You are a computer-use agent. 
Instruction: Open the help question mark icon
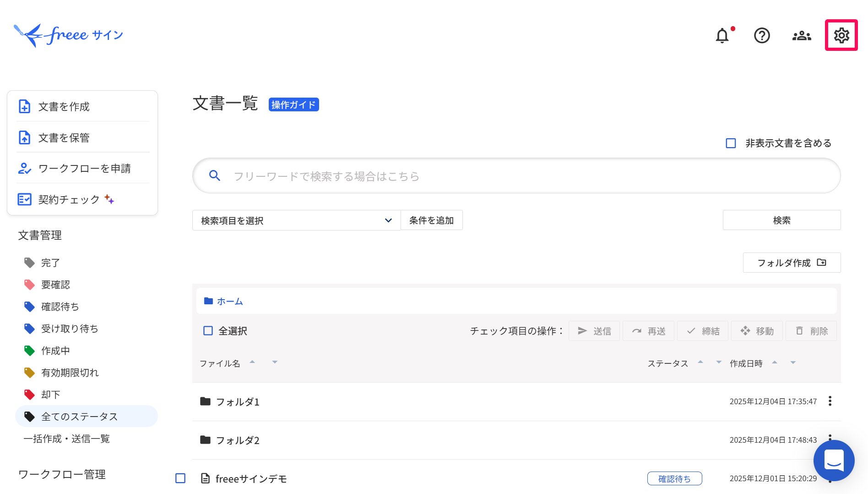tap(762, 35)
